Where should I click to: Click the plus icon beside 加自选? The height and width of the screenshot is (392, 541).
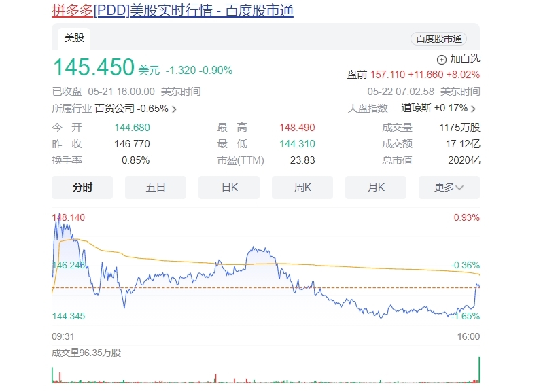pos(441,60)
